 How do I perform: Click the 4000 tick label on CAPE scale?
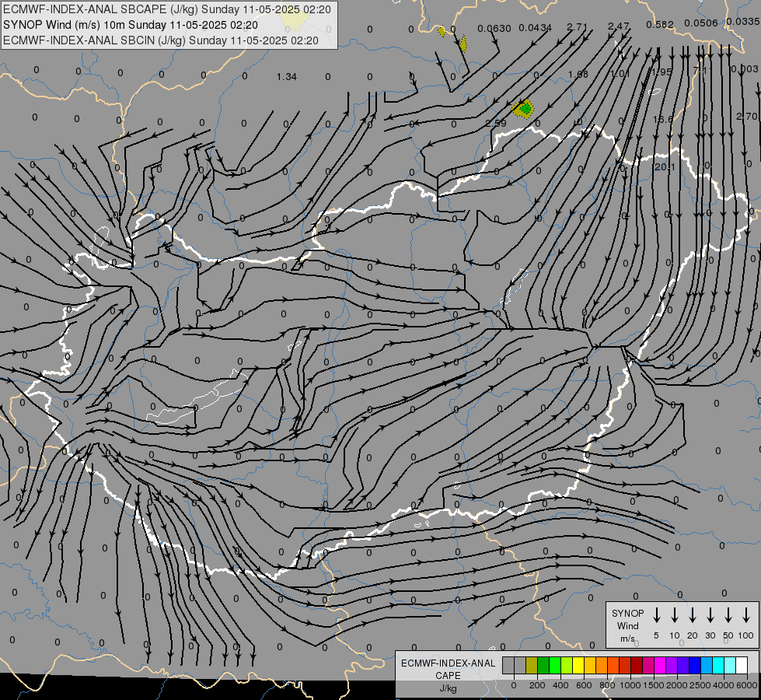[724, 685]
